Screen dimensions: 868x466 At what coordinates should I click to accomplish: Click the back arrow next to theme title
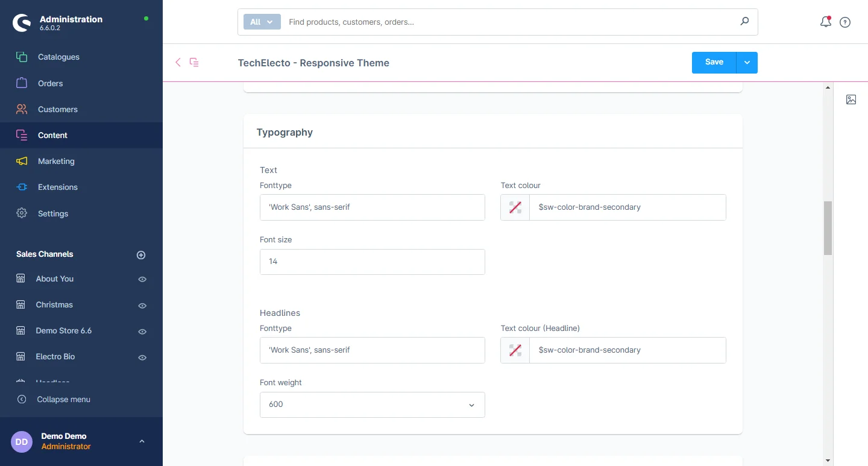point(178,62)
